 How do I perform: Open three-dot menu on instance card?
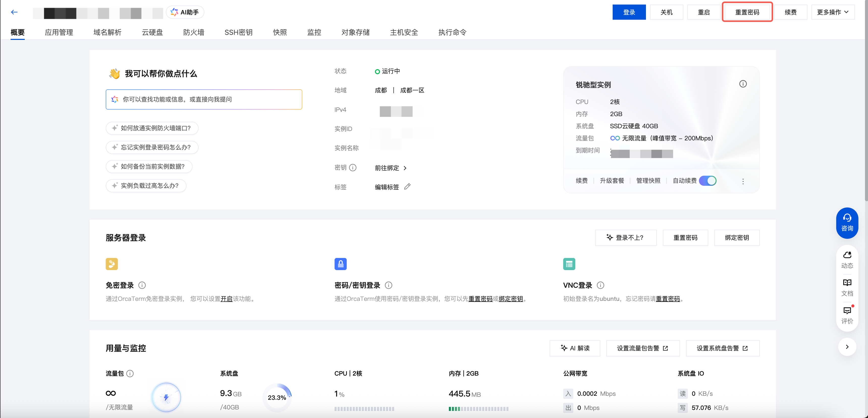coord(743,181)
